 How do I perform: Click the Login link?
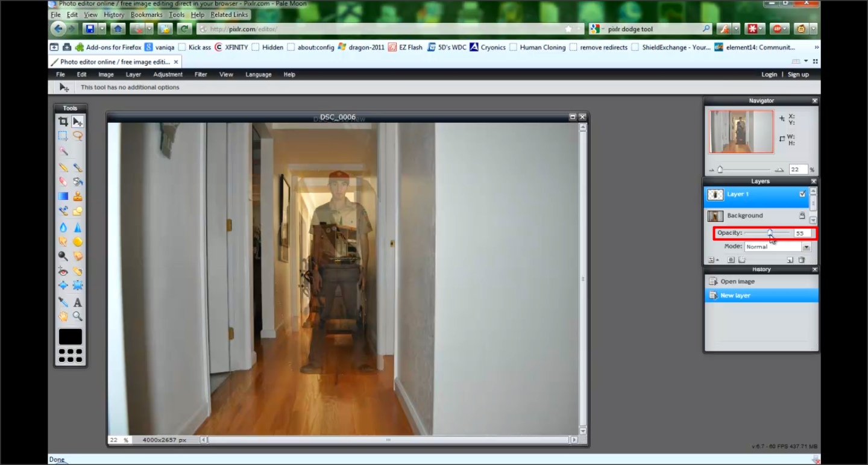769,75
